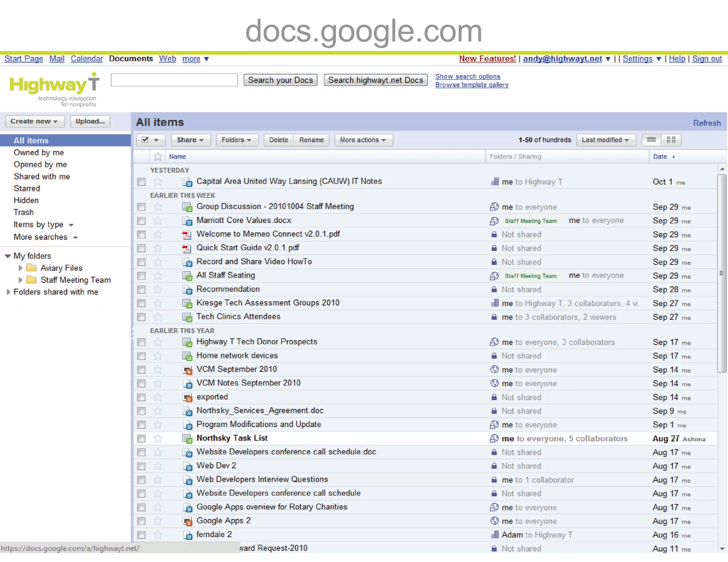This screenshot has height=562, width=728.
Task: Open the Aviary Files folder icon
Action: click(x=32, y=268)
